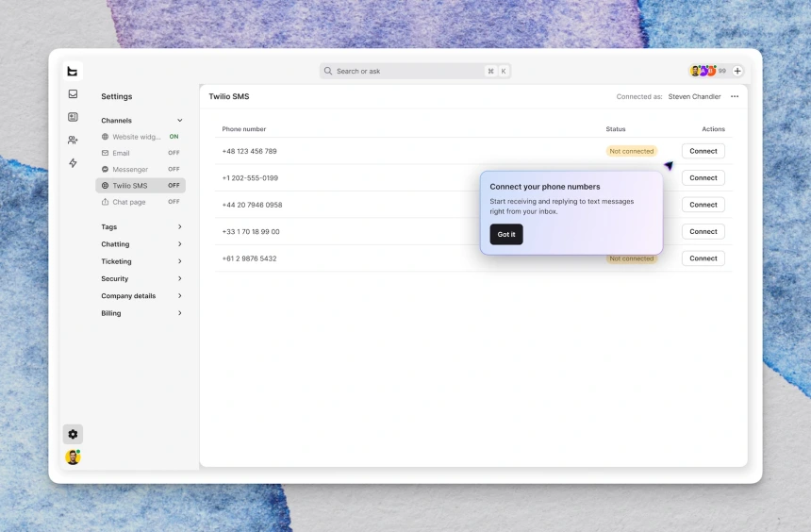Viewport: 811px width, 532px height.
Task: Click the Messenger icon in Channels
Action: [105, 169]
